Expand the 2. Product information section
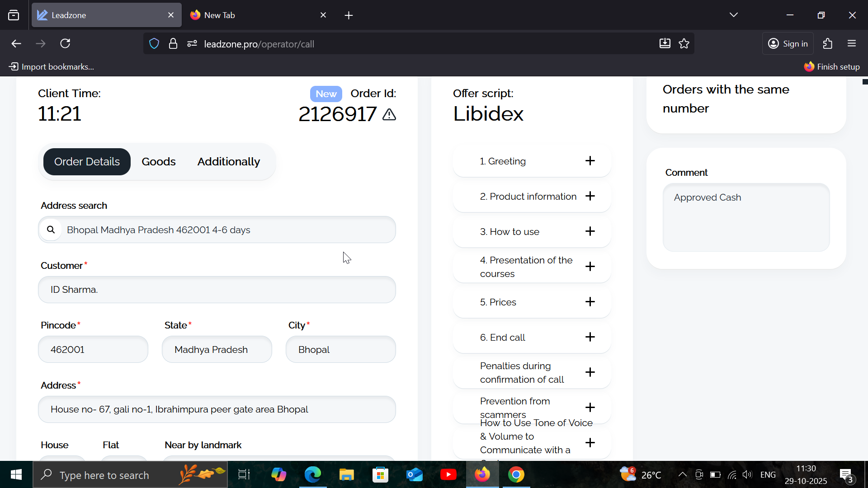This screenshot has height=488, width=868. pos(590,196)
